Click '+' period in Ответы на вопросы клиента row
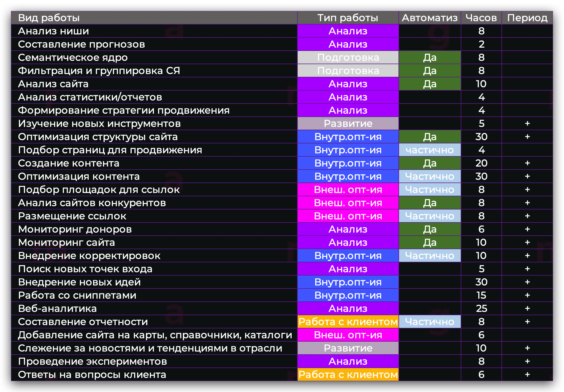564x392 pixels. tap(527, 375)
